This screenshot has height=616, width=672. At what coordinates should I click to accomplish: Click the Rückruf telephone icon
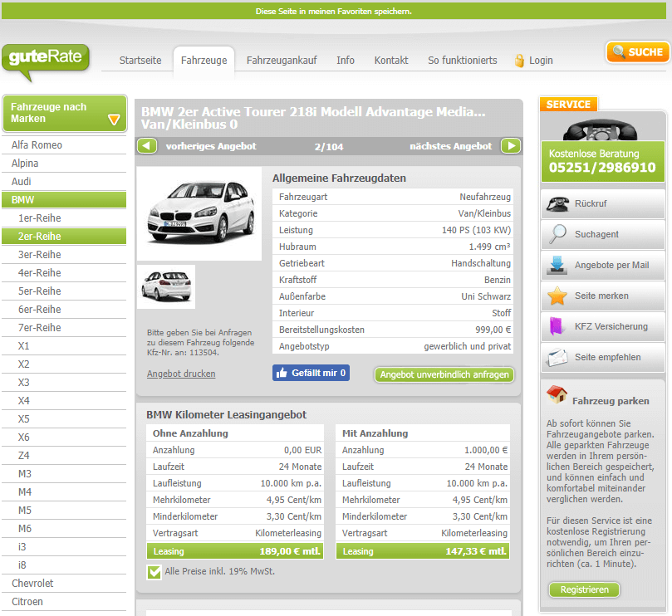point(557,203)
